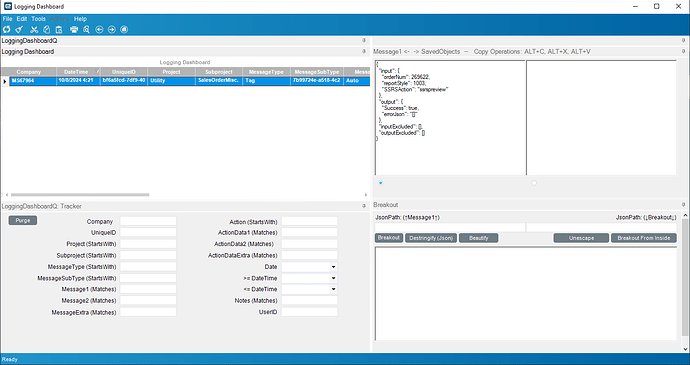Open the Help menu

coord(80,19)
